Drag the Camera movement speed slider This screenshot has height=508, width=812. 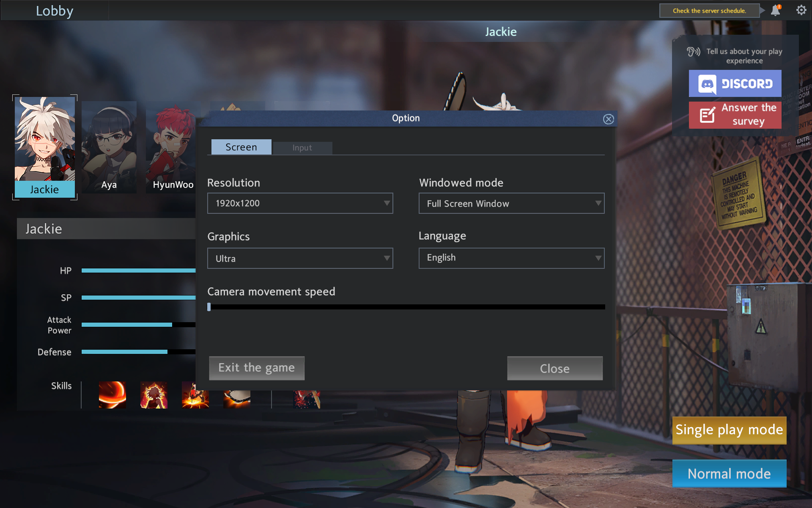tap(209, 306)
